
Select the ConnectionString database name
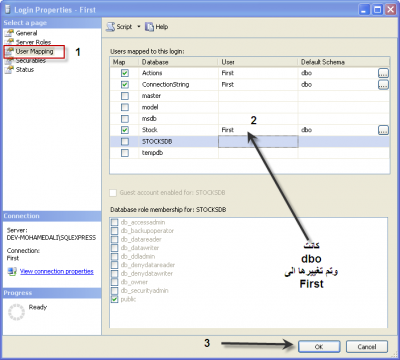tap(165, 85)
